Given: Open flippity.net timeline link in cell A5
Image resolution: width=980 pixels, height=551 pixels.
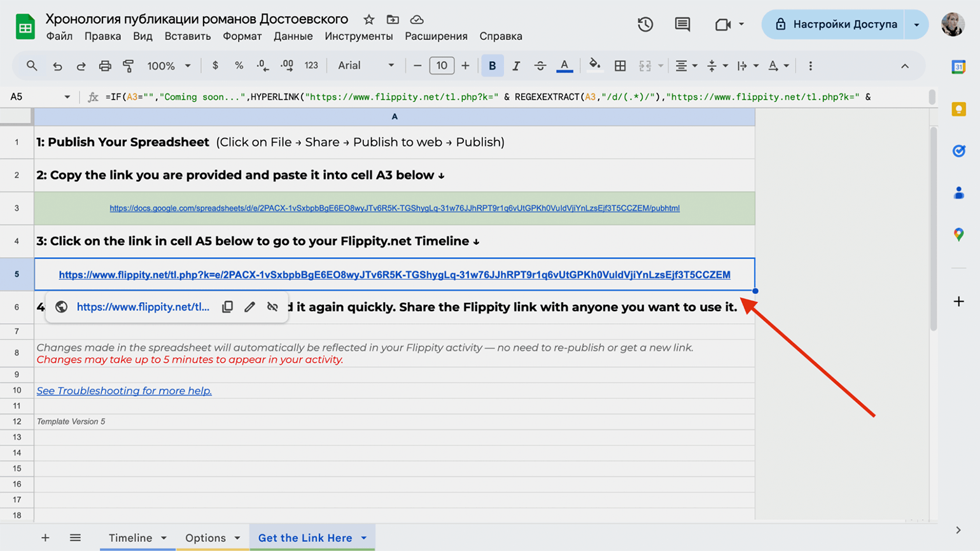Looking at the screenshot, I should (395, 275).
